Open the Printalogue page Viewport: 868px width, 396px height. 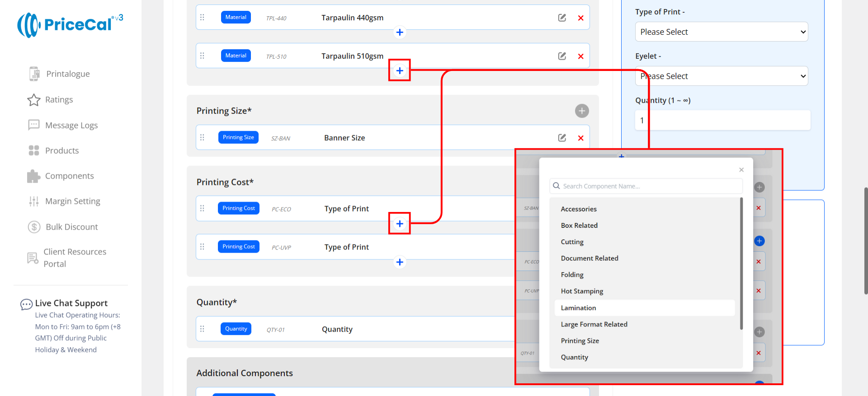coord(68,74)
